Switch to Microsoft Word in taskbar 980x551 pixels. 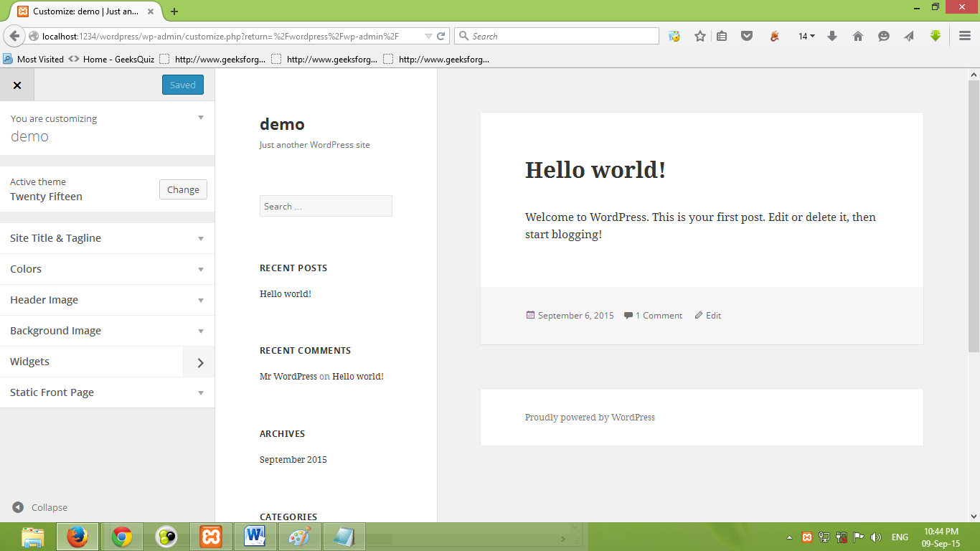(x=255, y=537)
